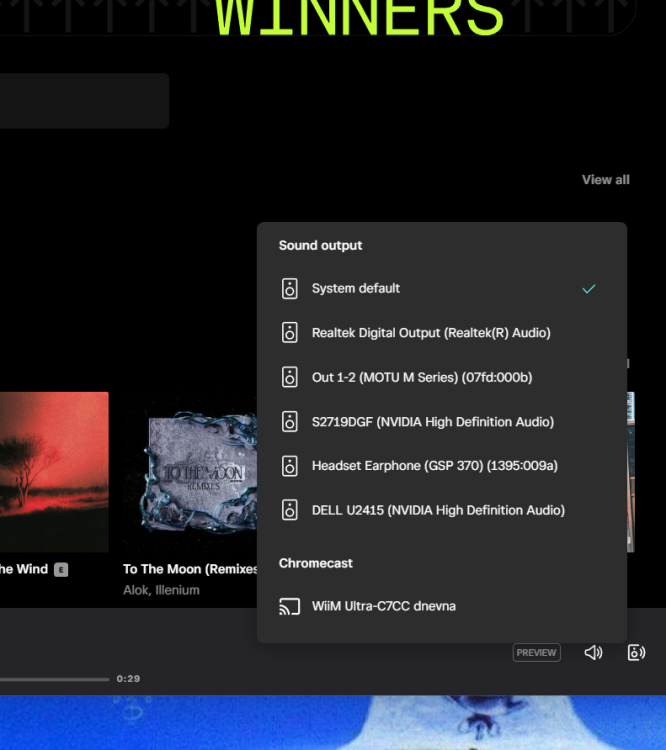Close the sound output device selector
666x750 pixels.
636,653
